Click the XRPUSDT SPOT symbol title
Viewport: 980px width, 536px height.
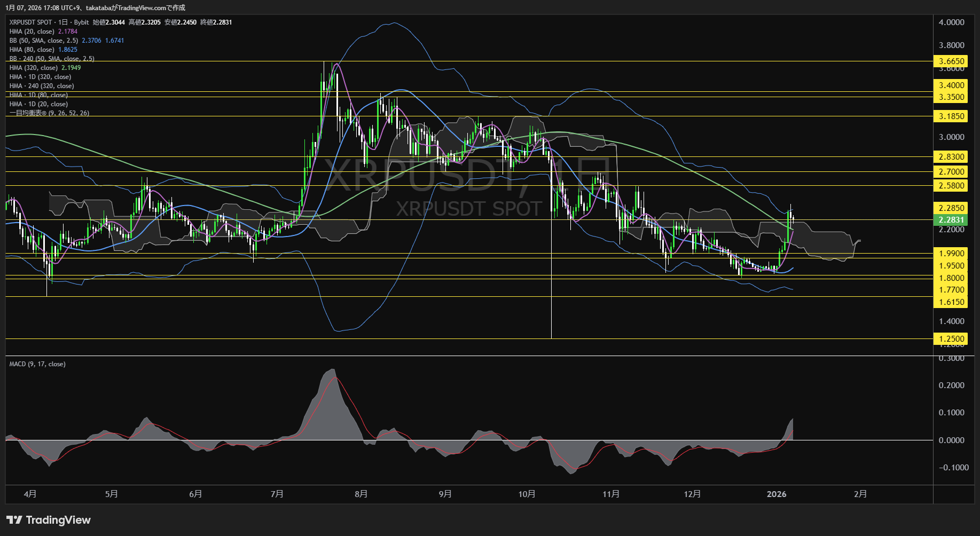tap(30, 22)
